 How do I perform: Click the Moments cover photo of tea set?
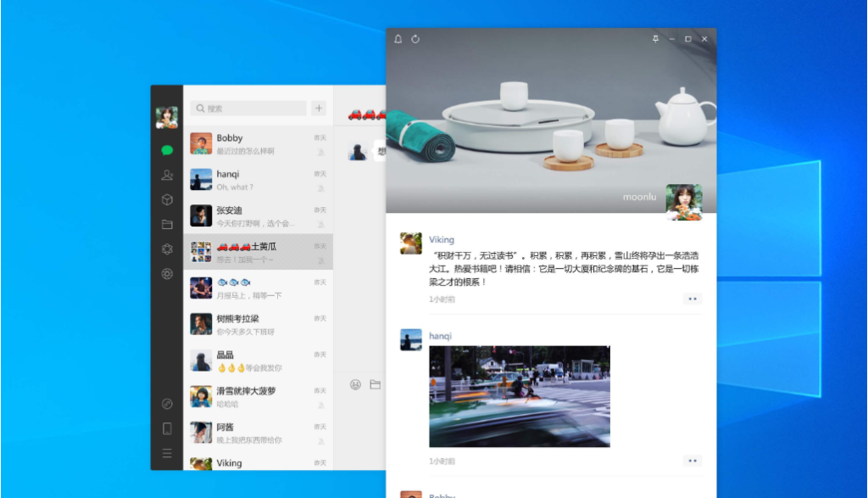pyautogui.click(x=551, y=120)
